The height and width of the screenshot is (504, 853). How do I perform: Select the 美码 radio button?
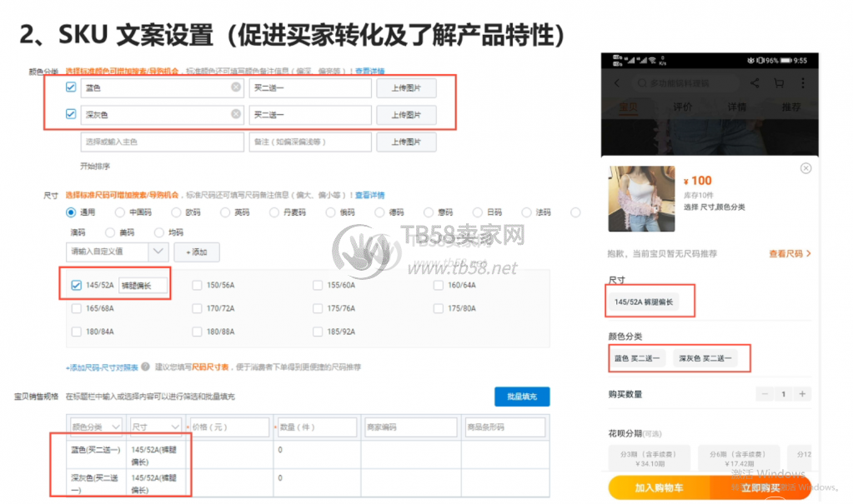(110, 232)
